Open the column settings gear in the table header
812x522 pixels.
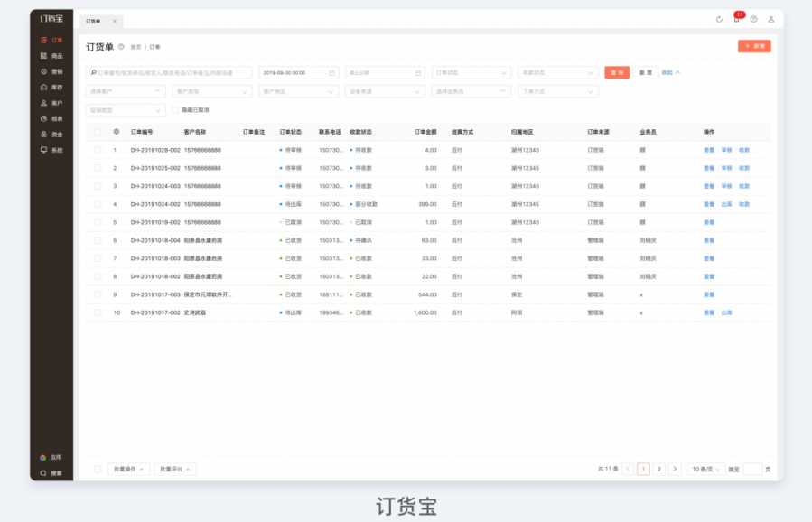[117, 132]
